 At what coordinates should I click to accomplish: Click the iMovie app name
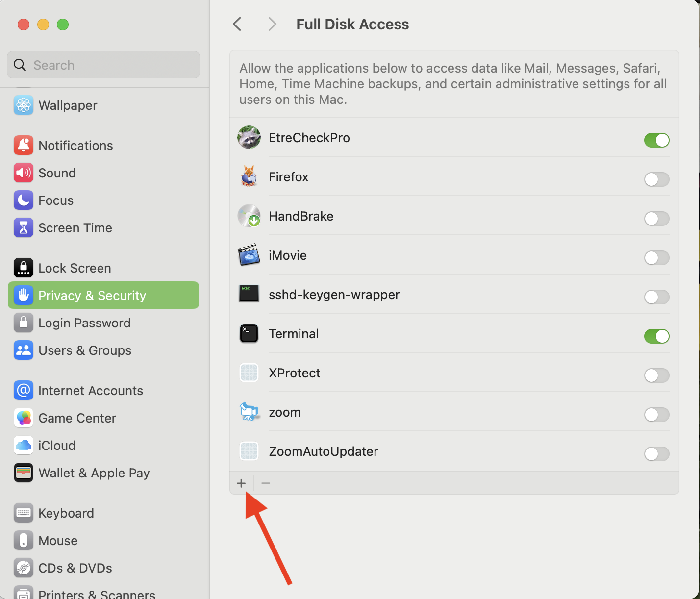coord(288,255)
